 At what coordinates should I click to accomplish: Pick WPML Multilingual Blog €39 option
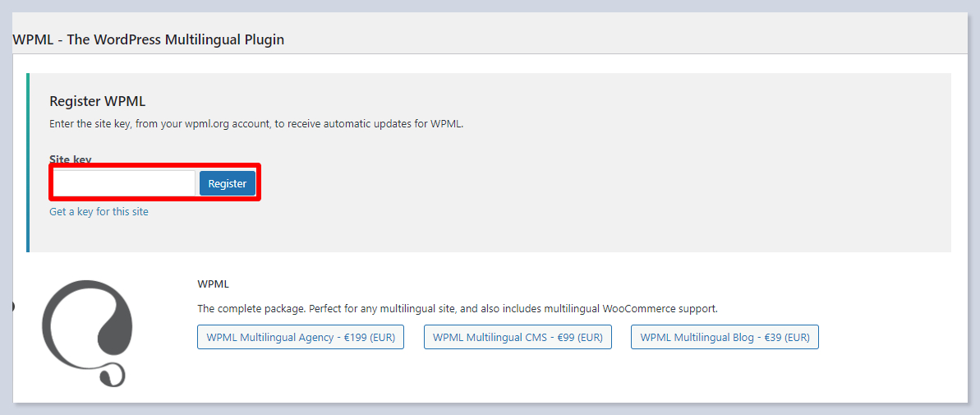coord(725,337)
